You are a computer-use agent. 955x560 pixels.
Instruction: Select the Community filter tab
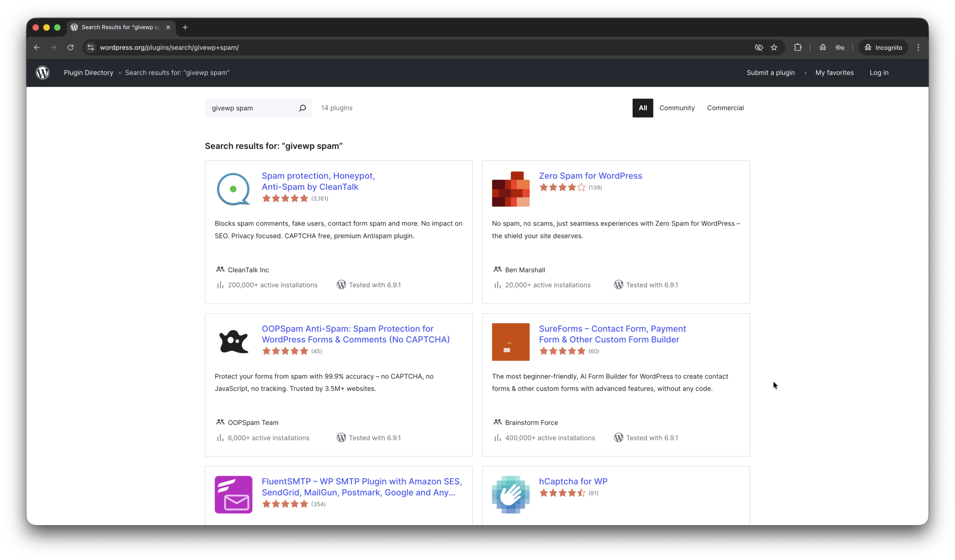point(677,108)
